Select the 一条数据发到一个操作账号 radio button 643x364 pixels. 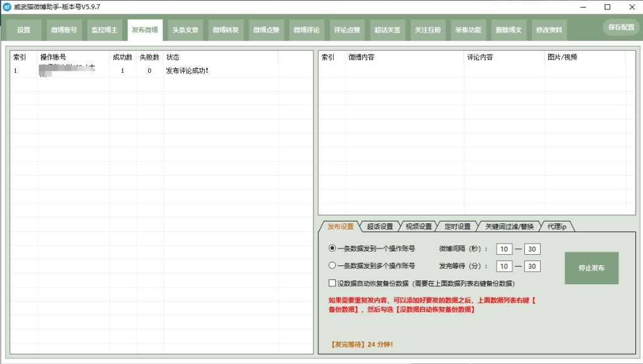point(333,249)
